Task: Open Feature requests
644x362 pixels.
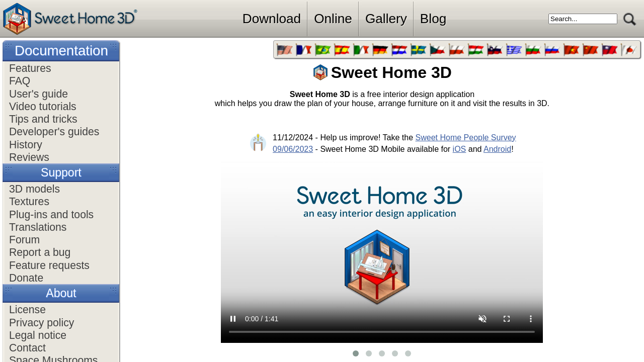Action: [x=49, y=265]
